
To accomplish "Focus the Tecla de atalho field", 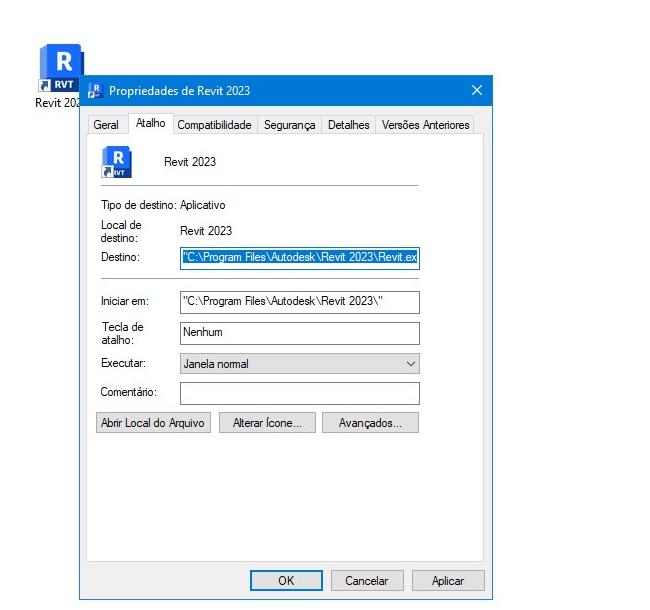I will 300,333.
